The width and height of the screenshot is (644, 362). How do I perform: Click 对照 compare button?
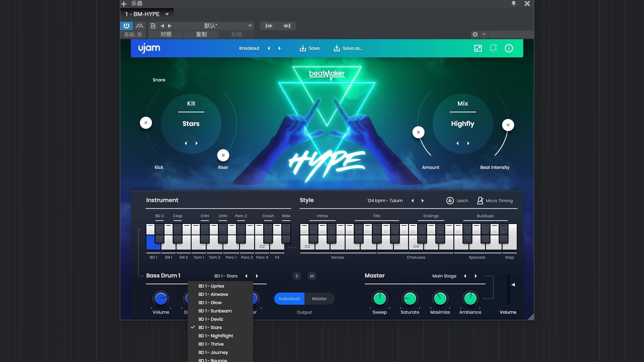point(166,34)
